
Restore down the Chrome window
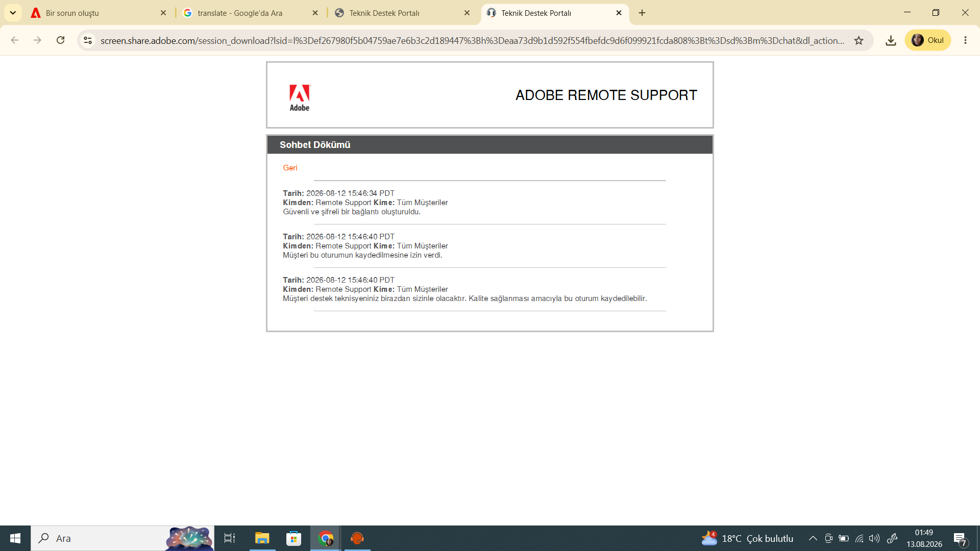pyautogui.click(x=936, y=12)
